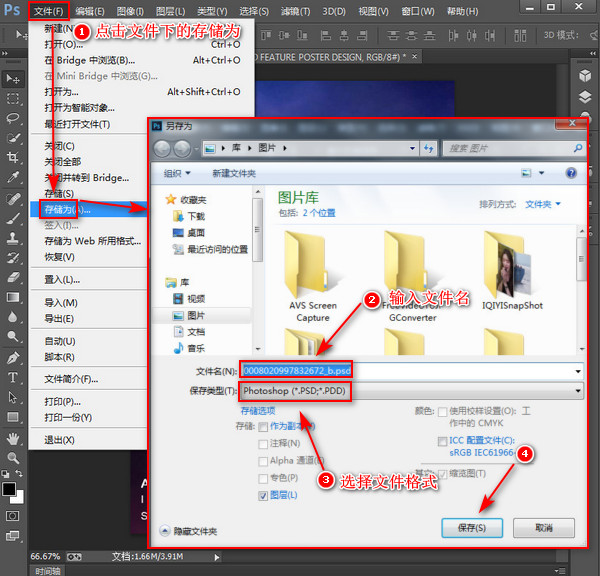Screen dimensions: 600x576
Task: Select the Clone Stamp tool
Action: point(13,238)
